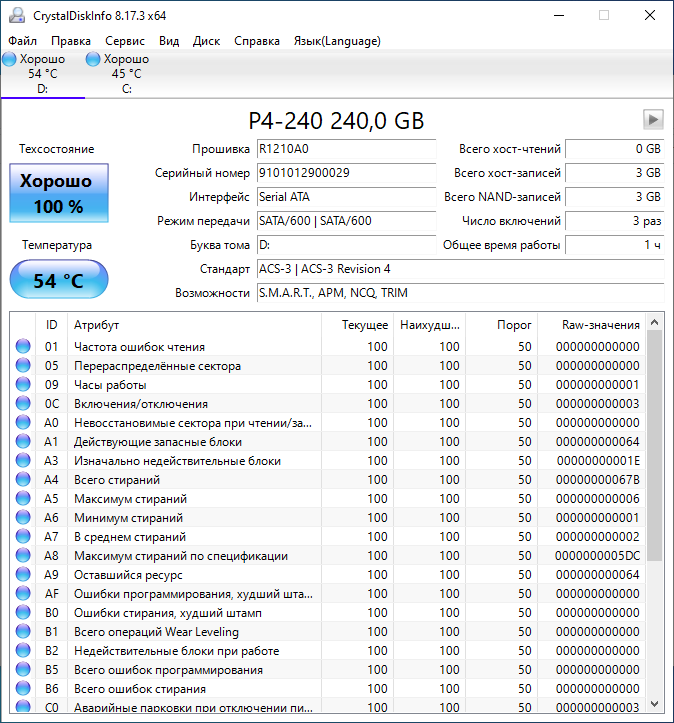Image resolution: width=674 pixels, height=723 pixels.
Task: Click the Интерфейс field Serial ATA
Action: pos(346,197)
